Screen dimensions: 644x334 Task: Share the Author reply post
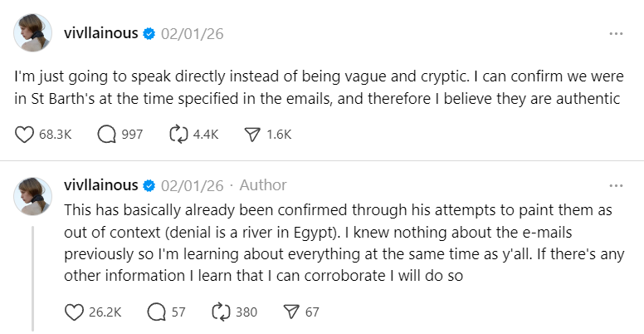(x=290, y=312)
